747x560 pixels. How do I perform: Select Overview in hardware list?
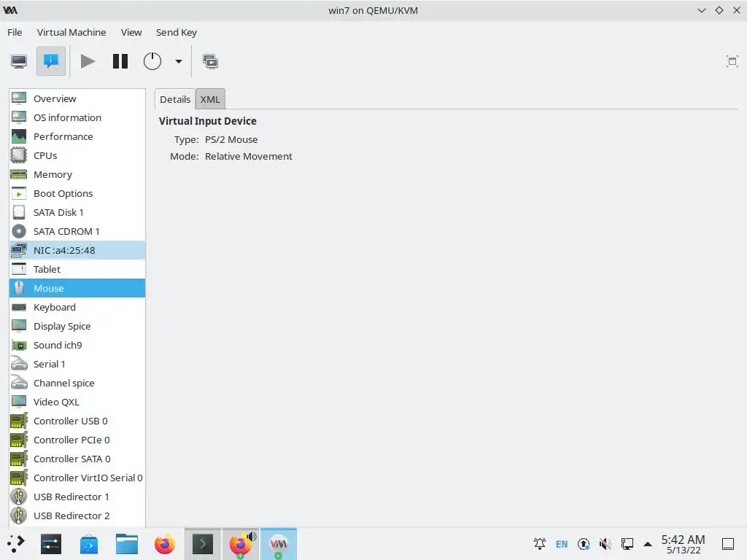pos(77,98)
